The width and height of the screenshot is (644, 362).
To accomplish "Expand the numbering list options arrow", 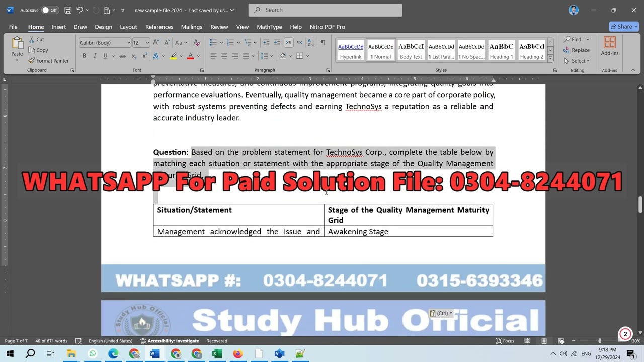I will [x=238, y=43].
